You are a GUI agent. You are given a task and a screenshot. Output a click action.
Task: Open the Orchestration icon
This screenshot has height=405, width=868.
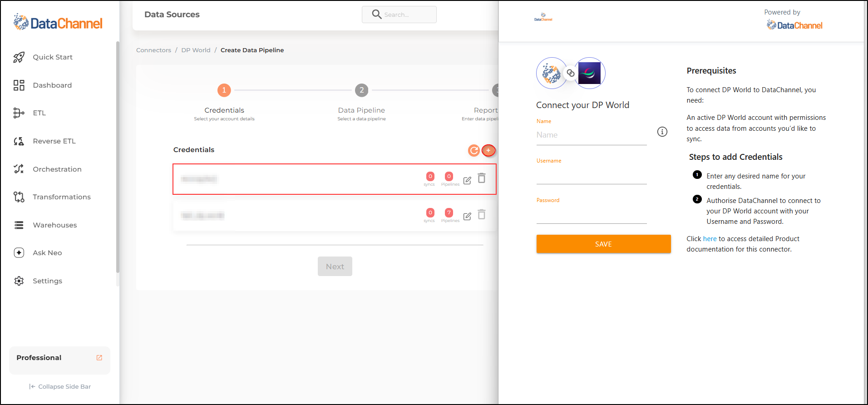[x=19, y=169]
